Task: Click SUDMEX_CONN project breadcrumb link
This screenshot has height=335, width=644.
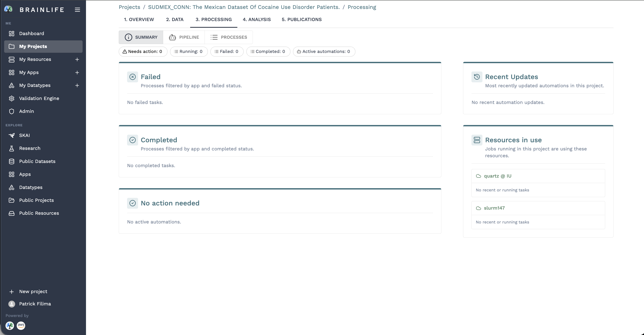Action: coord(244,7)
